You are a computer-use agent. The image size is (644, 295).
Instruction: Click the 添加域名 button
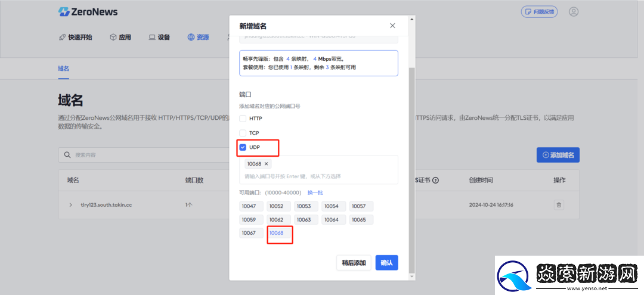558,155
